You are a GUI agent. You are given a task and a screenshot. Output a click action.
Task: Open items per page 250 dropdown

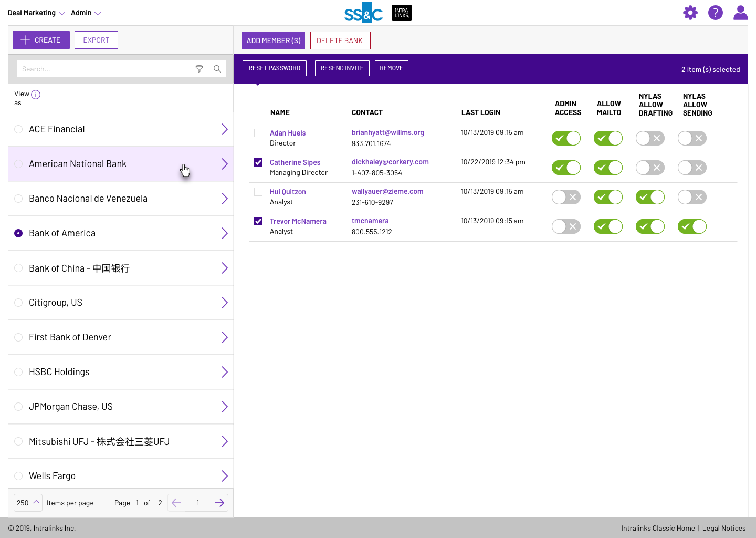(28, 503)
